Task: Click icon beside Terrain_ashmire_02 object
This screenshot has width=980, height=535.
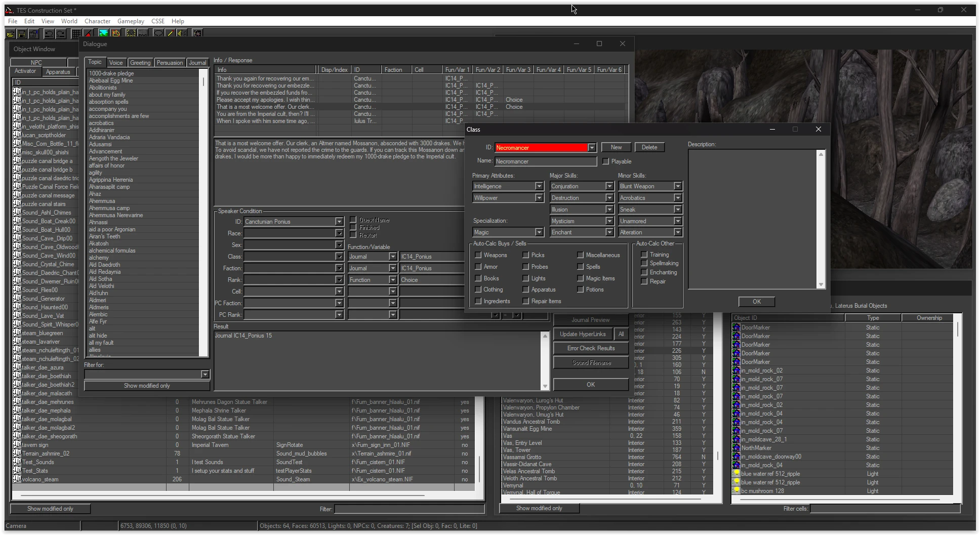Action: pos(17,454)
